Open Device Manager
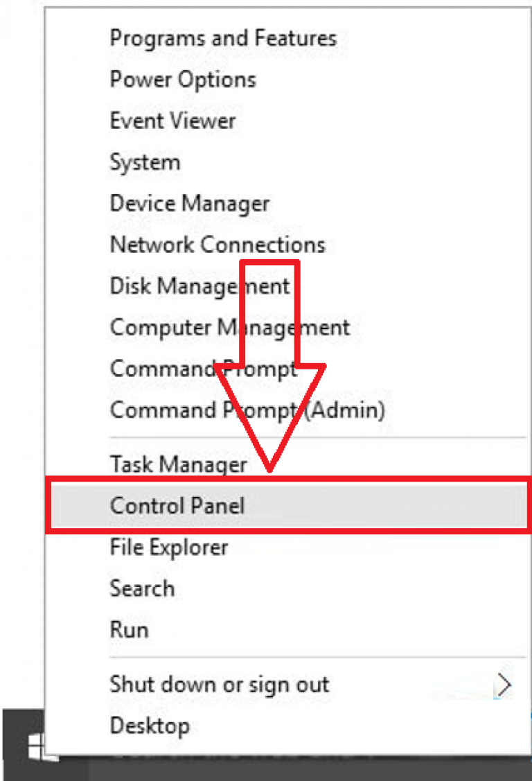The image size is (532, 781). tap(190, 203)
